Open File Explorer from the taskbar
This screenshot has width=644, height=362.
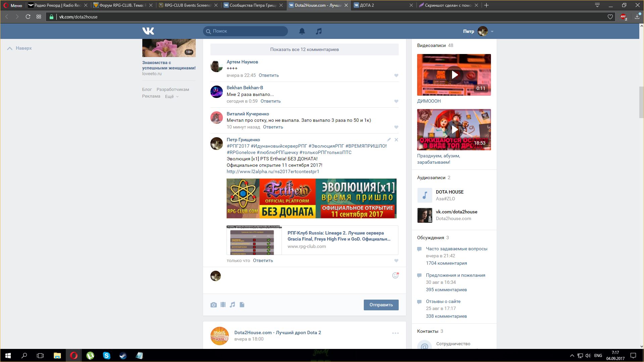57,356
